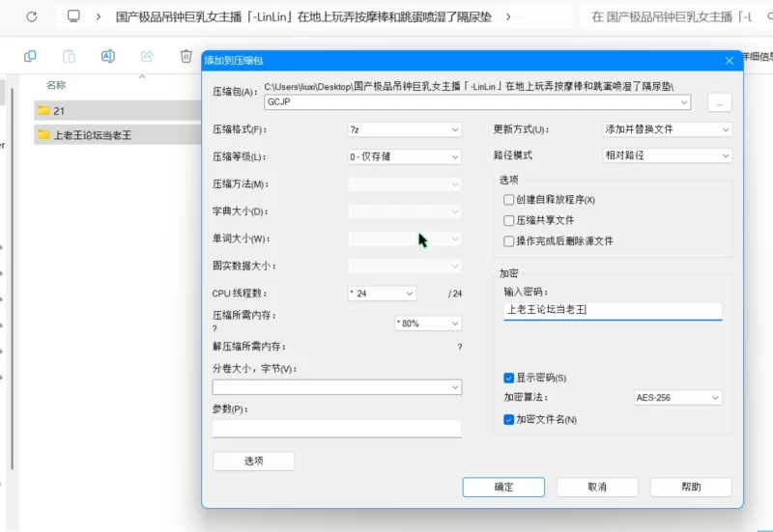Click the Rename icon in Explorer toolbar
The width and height of the screenshot is (773, 532).
[108, 56]
